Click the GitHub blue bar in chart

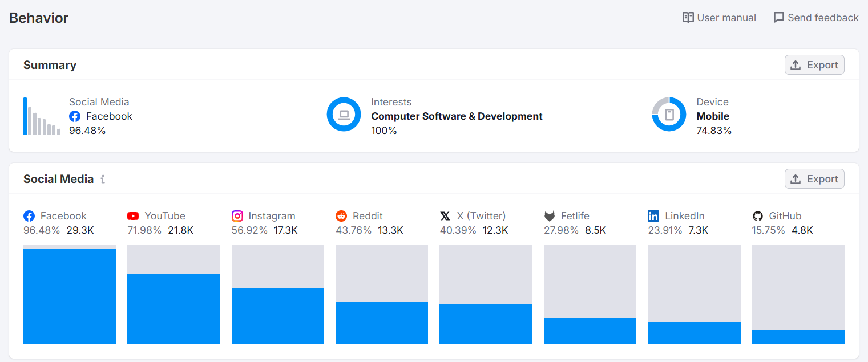click(798, 337)
